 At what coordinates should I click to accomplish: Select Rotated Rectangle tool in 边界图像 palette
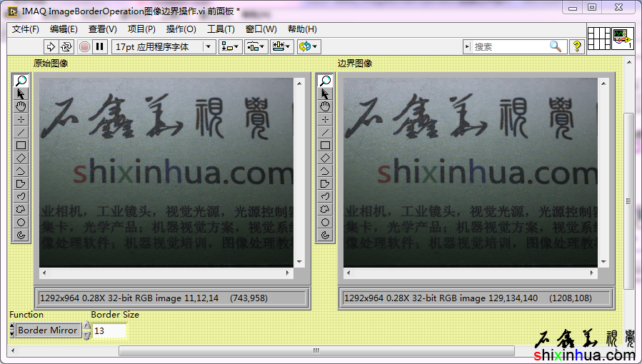(x=325, y=158)
